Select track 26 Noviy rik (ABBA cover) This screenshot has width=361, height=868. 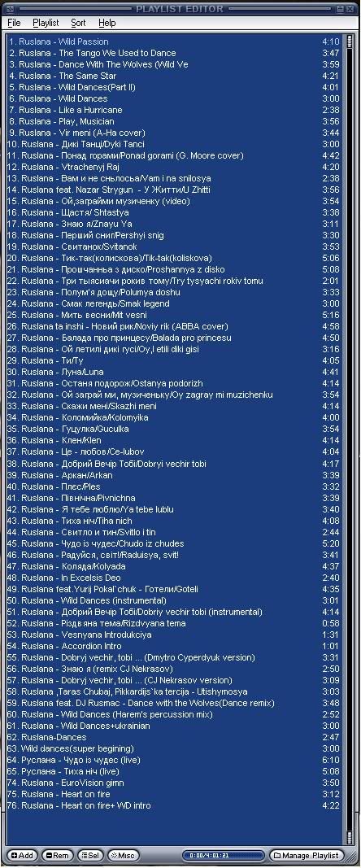point(175,326)
